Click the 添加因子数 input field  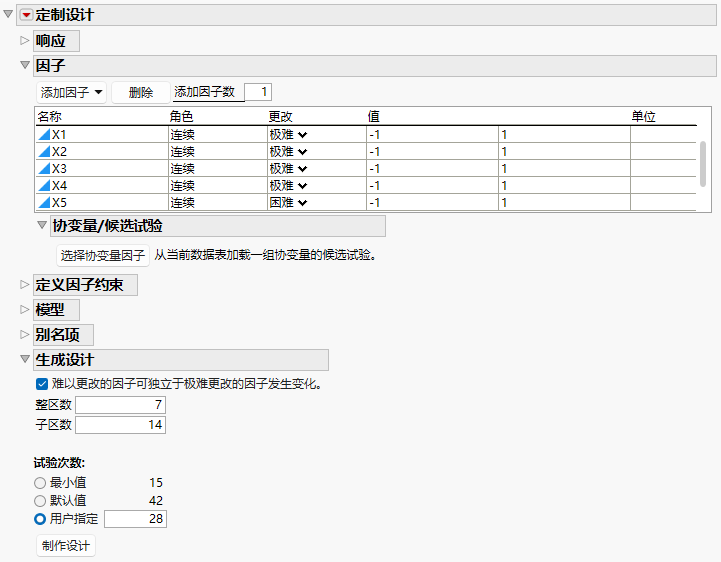258,92
